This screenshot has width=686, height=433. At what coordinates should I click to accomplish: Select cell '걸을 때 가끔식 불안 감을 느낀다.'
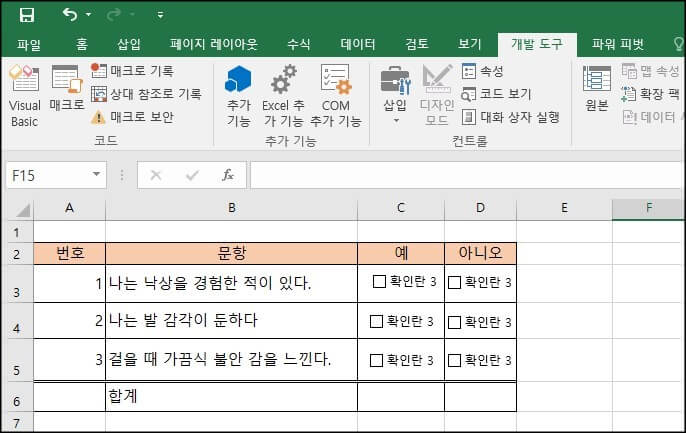coord(231,359)
